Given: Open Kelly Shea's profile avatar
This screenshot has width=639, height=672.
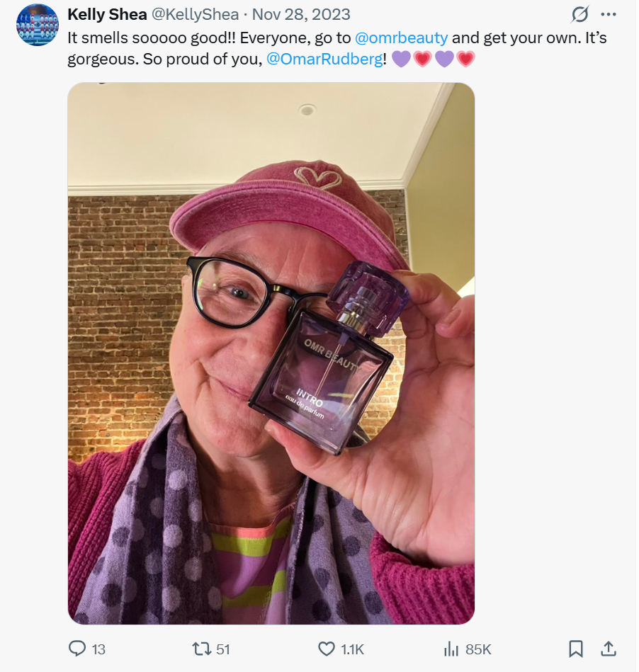Looking at the screenshot, I should [38, 24].
